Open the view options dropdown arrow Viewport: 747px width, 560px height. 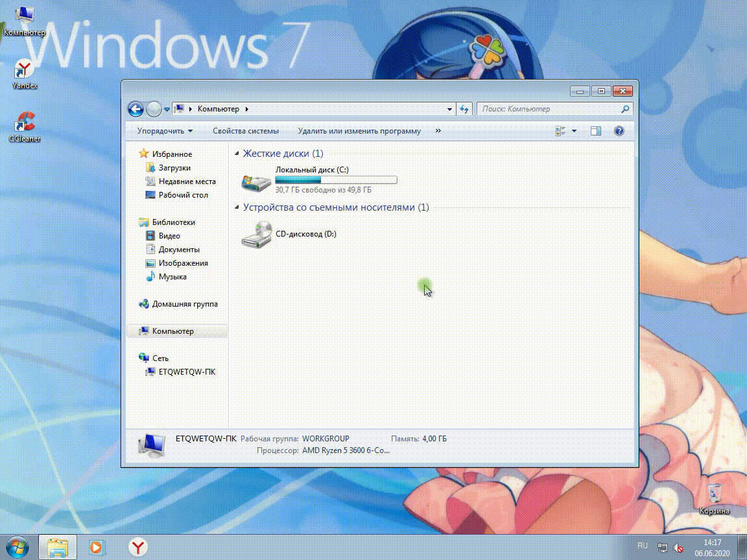point(574,131)
